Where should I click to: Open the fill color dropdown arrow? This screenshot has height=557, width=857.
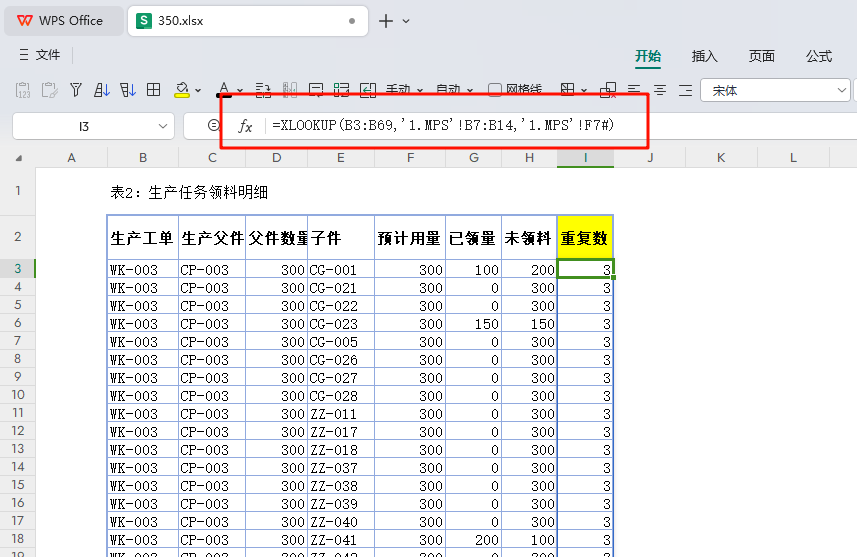pos(198,91)
